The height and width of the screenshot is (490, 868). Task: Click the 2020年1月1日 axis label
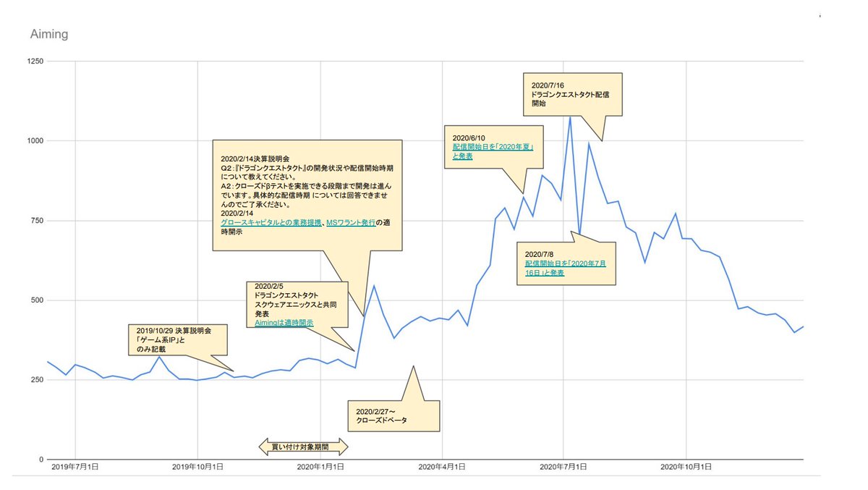pos(320,468)
